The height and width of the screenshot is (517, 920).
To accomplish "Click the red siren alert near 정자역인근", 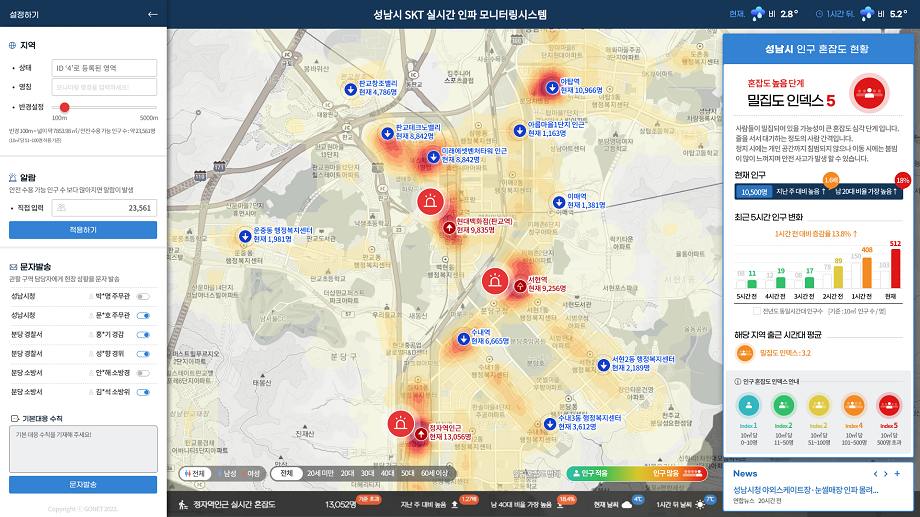I will tap(401, 424).
